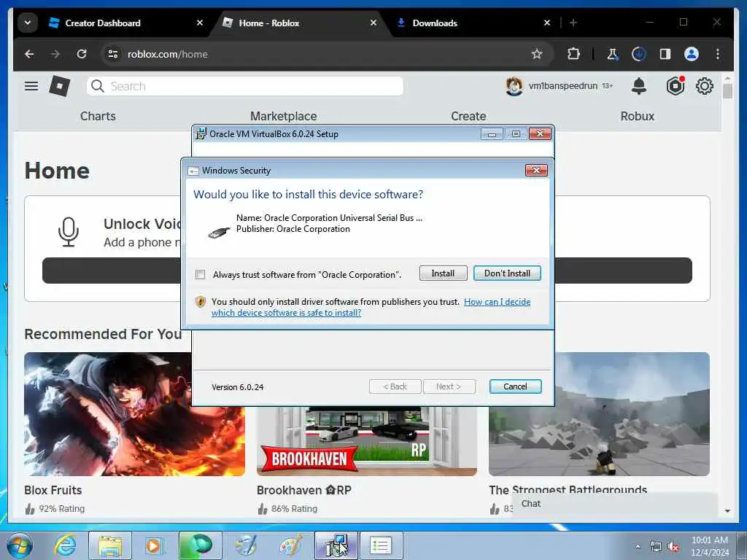Go back to previous page

(29, 54)
